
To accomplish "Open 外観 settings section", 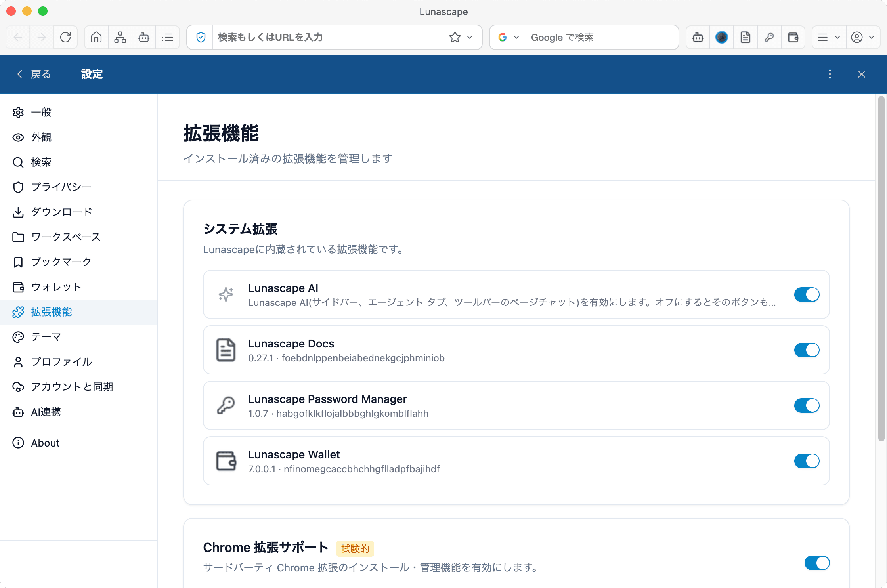I will [78, 137].
